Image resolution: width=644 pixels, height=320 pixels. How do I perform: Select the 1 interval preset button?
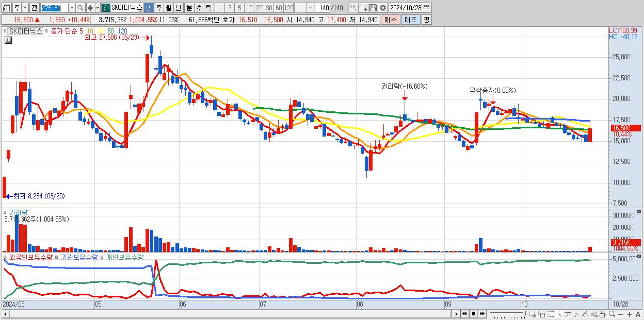coord(219,8)
